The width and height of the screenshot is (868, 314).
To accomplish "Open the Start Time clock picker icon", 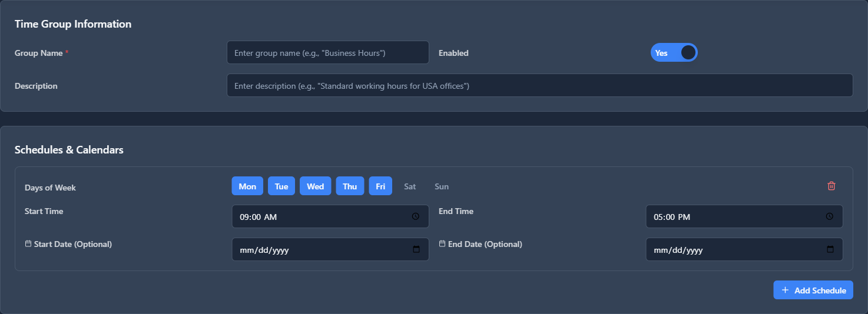I will click(415, 216).
